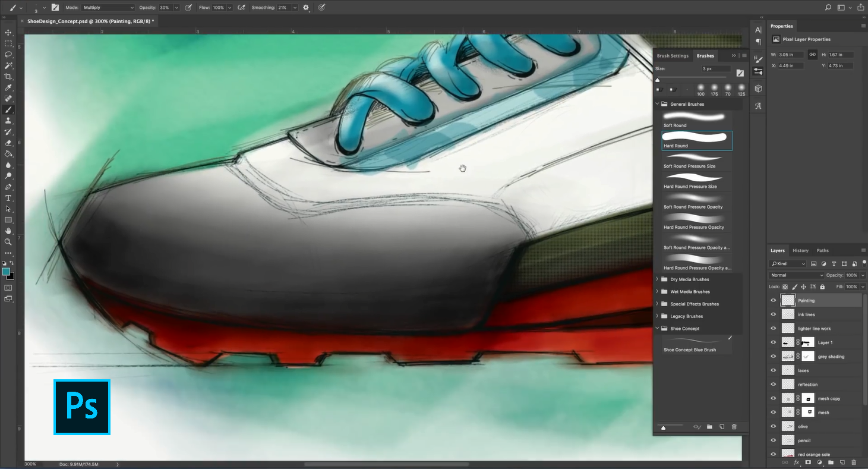Click the brush Size input field
Viewport: 868px width, 469px height.
tap(716, 69)
